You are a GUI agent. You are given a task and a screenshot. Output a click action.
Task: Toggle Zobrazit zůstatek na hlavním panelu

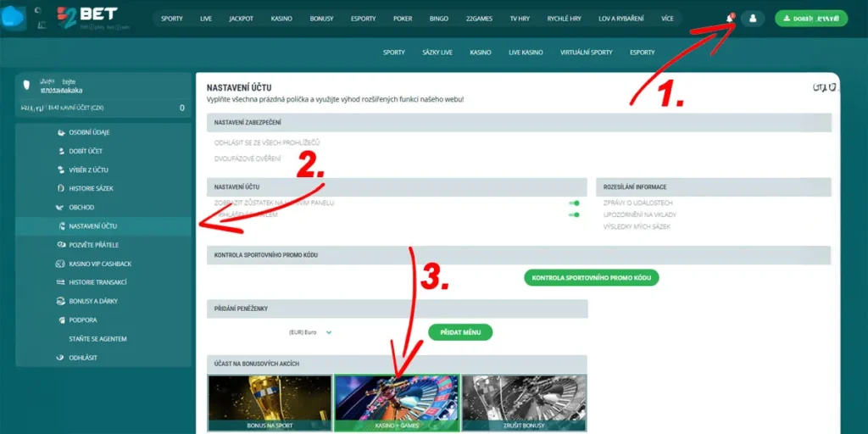574,203
